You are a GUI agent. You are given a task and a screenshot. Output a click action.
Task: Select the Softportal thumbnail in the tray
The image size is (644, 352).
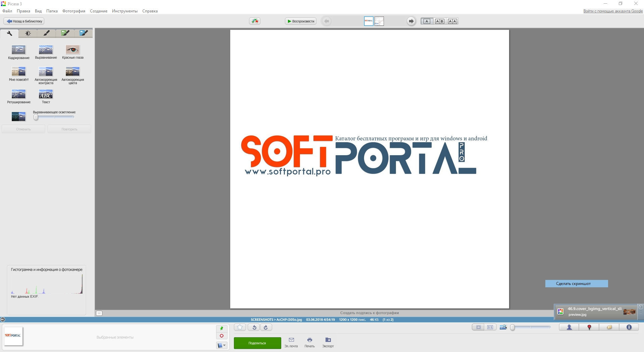pos(13,336)
